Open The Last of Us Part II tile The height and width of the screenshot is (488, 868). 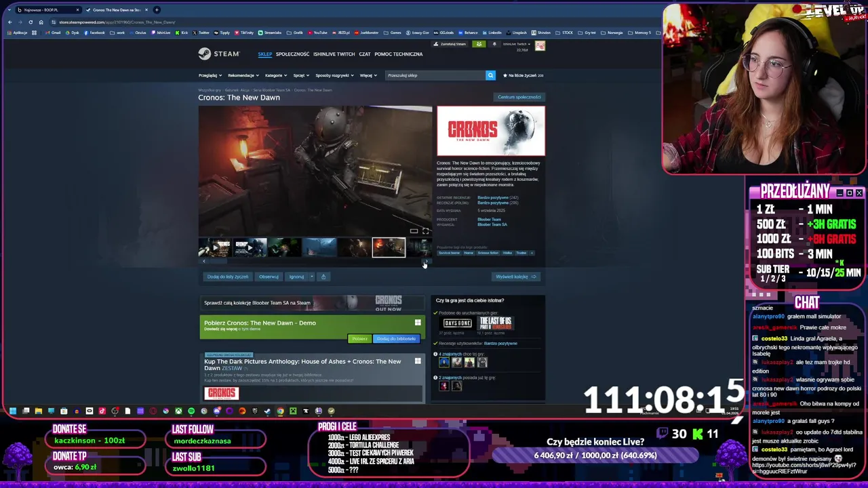pyautogui.click(x=496, y=323)
